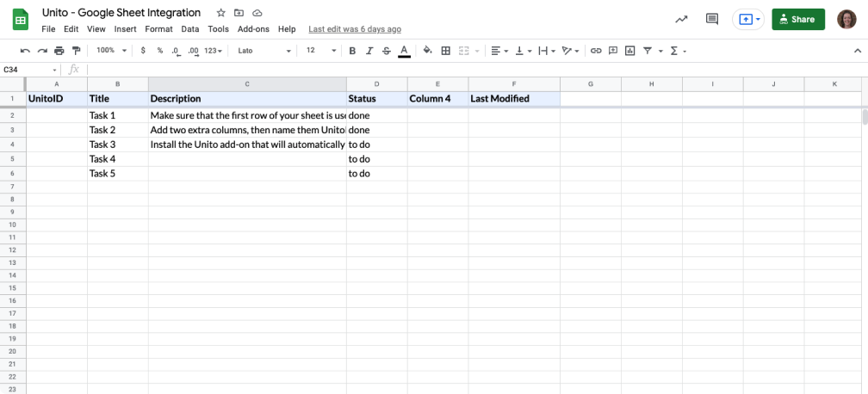Viewport: 868px width, 394px height.
Task: Click the green Share button
Action: (x=798, y=20)
